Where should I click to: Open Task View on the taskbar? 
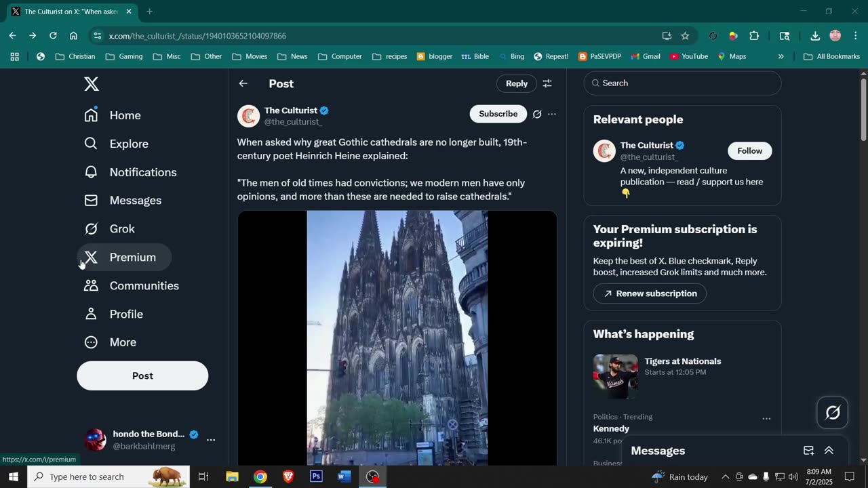coord(203,476)
